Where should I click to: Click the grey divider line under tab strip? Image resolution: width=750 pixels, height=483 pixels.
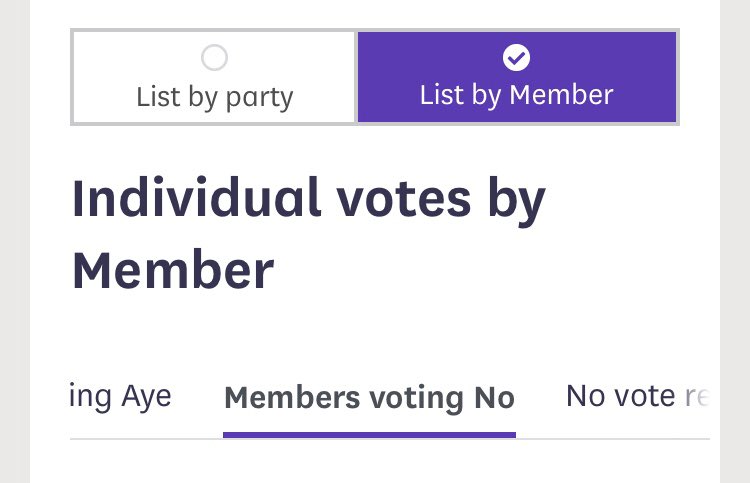[x=612, y=439]
